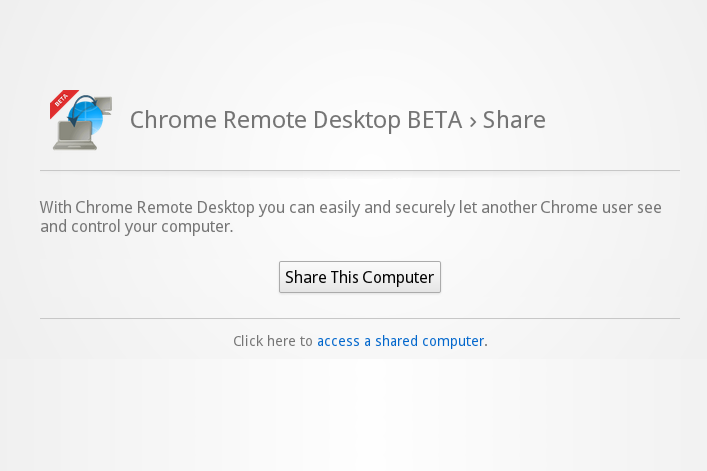Click the word BETA in the heading
Viewport: 707px width, 471px height.
(434, 121)
